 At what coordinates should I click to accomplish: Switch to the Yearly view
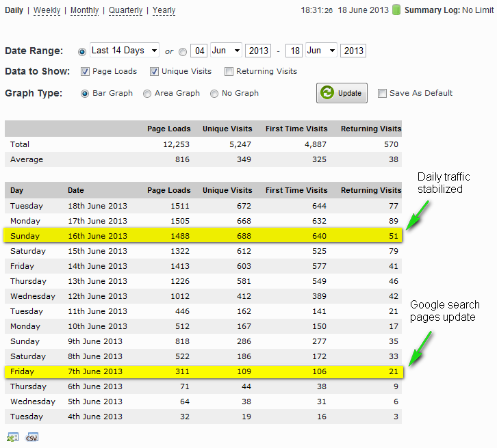[x=164, y=10]
